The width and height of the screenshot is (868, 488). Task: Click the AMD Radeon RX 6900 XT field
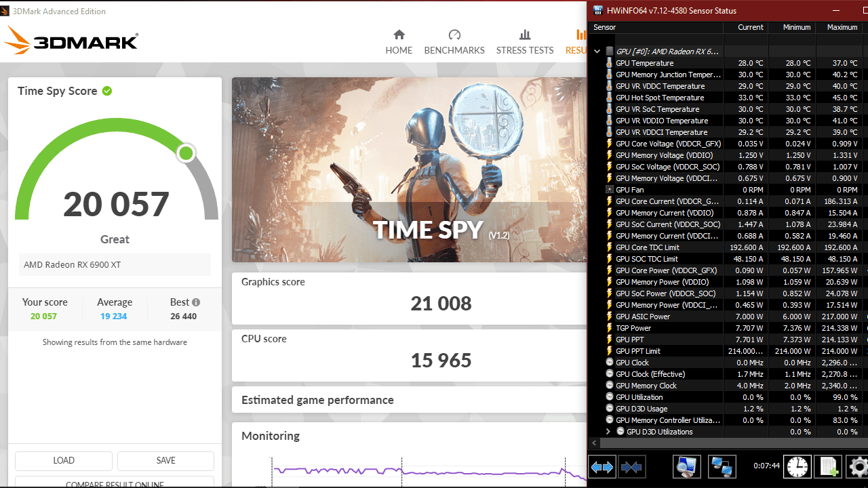115,264
